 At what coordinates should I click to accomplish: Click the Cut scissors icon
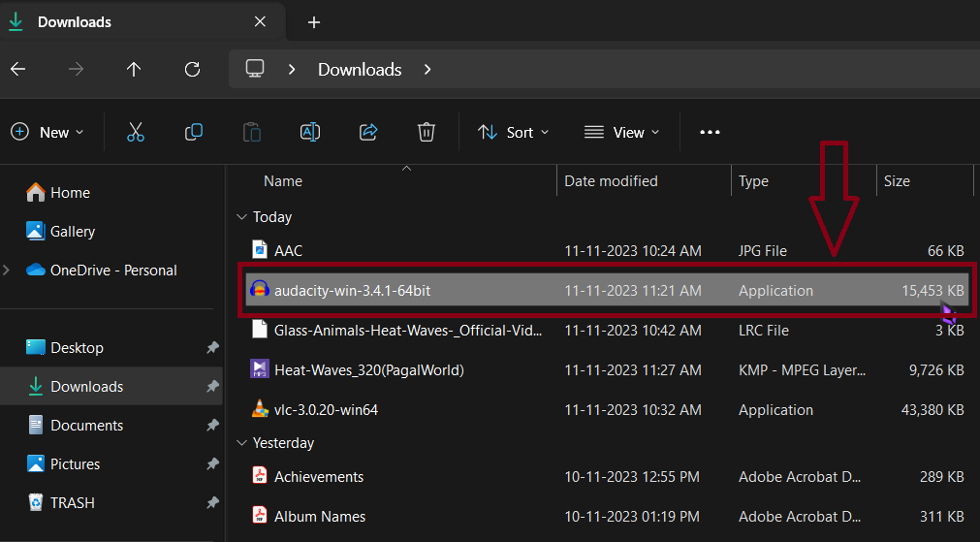click(x=136, y=132)
